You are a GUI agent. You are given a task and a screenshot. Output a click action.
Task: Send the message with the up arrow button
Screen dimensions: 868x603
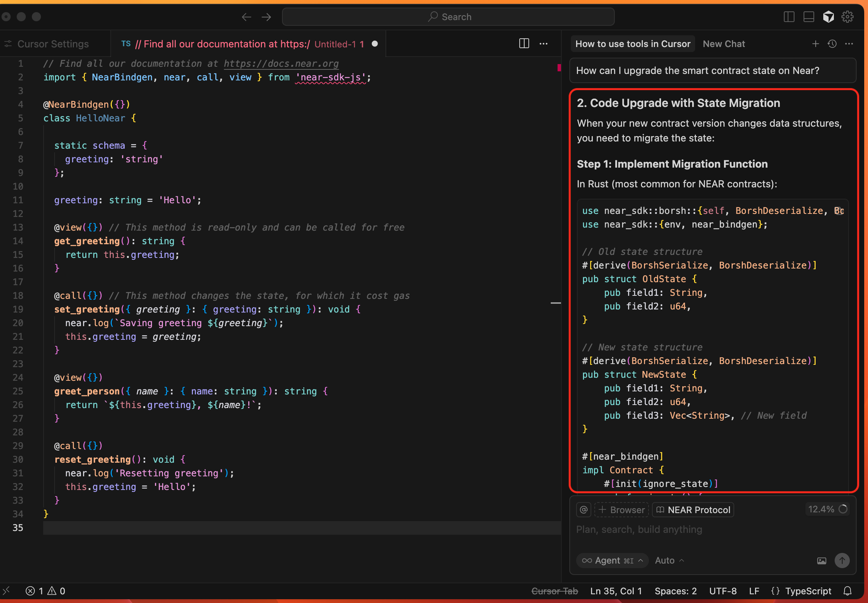click(842, 561)
